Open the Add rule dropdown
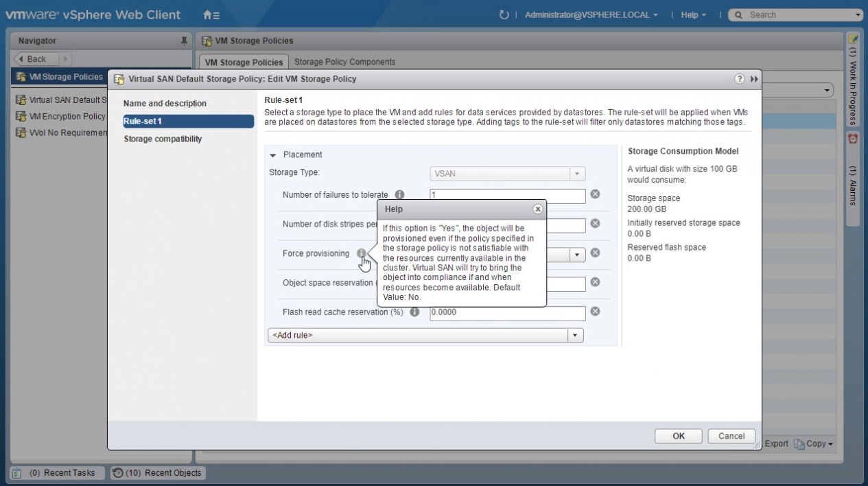 tap(575, 336)
